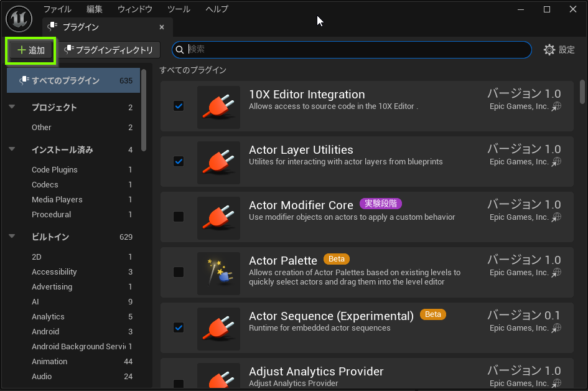Open the globe link icon for Actor Palette
The width and height of the screenshot is (588, 391).
click(x=556, y=273)
